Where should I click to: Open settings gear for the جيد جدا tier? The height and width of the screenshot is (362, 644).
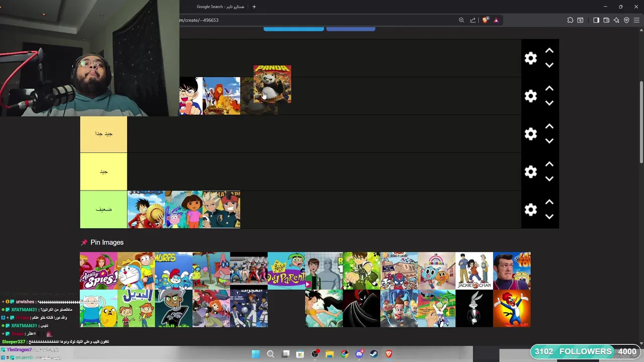pyautogui.click(x=531, y=134)
